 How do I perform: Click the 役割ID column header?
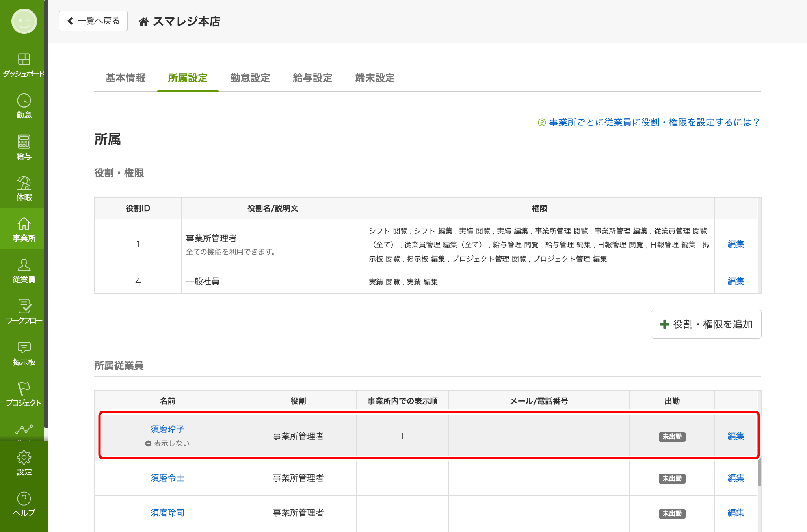click(x=138, y=208)
